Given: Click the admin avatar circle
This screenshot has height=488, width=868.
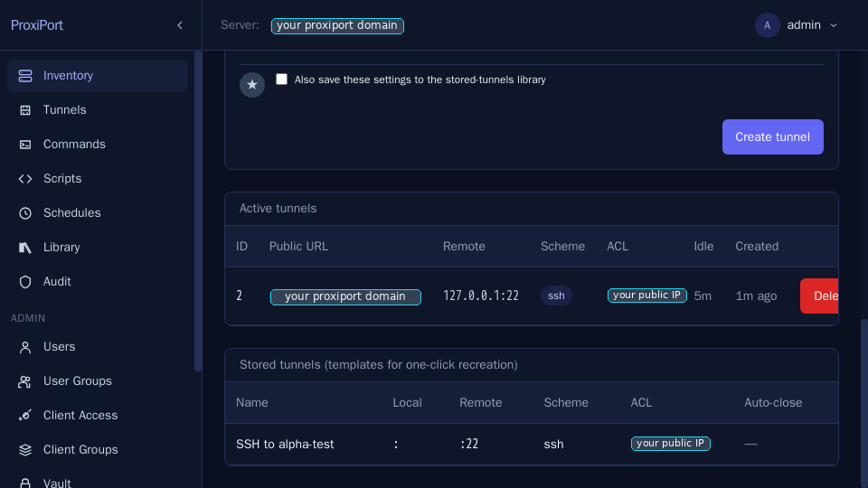Looking at the screenshot, I should click(768, 25).
